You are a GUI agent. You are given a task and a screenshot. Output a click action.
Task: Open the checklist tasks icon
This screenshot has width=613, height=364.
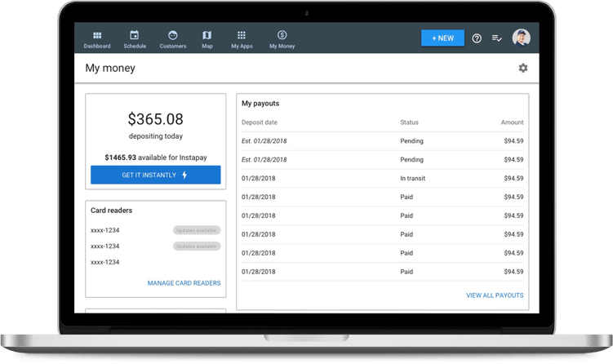[x=496, y=38]
